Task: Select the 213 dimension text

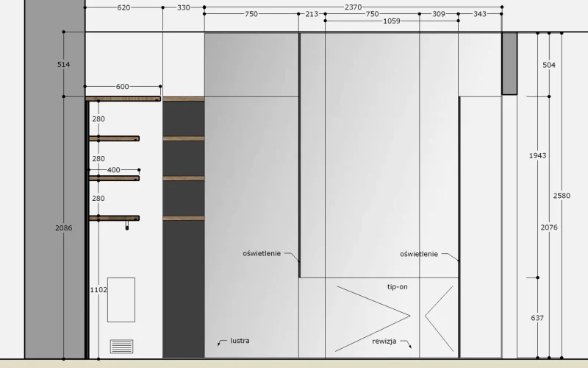Action: pos(312,14)
